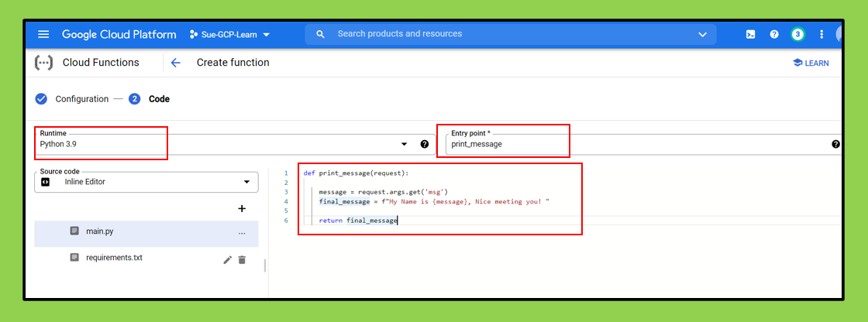Image resolution: width=868 pixels, height=322 pixels.
Task: Click the step 2 number badge
Action: pyautogui.click(x=135, y=99)
